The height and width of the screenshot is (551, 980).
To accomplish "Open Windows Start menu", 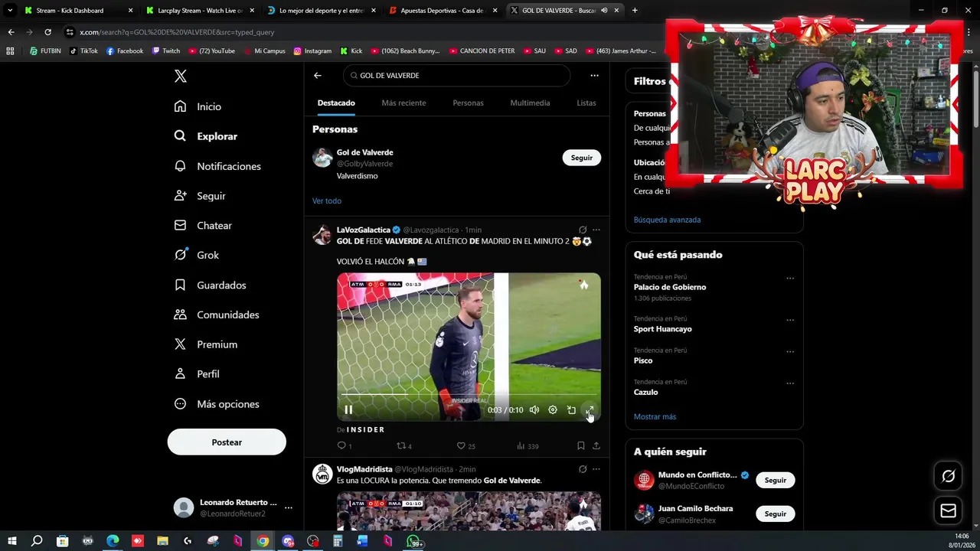I will [x=12, y=541].
